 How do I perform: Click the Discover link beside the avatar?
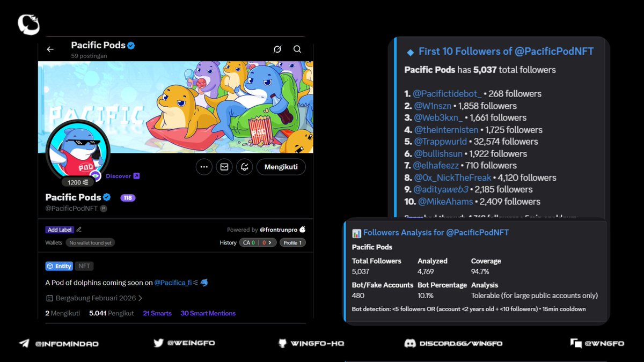pyautogui.click(x=122, y=176)
